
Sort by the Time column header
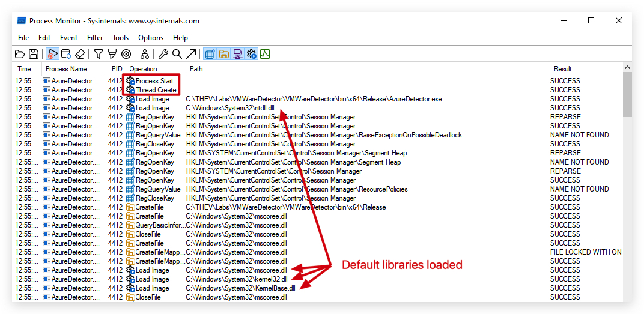point(28,69)
